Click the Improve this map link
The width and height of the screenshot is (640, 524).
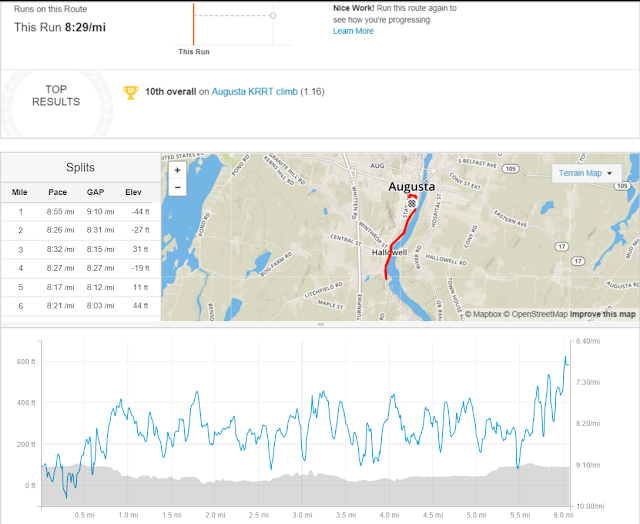[x=603, y=314]
